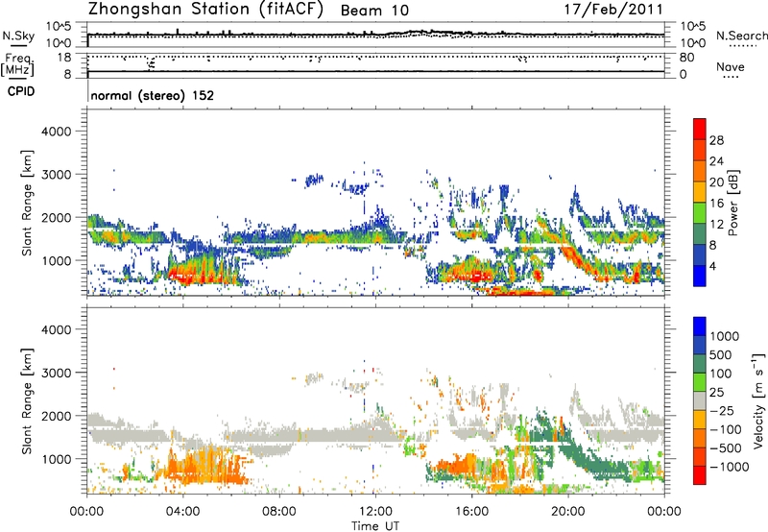The width and height of the screenshot is (768, 532).
Task: Click the "500" Velocity colorbar tick label
Action: click(x=723, y=354)
